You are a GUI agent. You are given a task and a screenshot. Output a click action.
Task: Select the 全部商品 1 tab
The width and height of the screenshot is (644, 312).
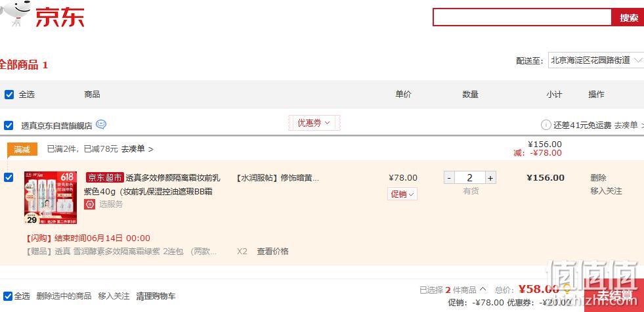click(x=22, y=65)
